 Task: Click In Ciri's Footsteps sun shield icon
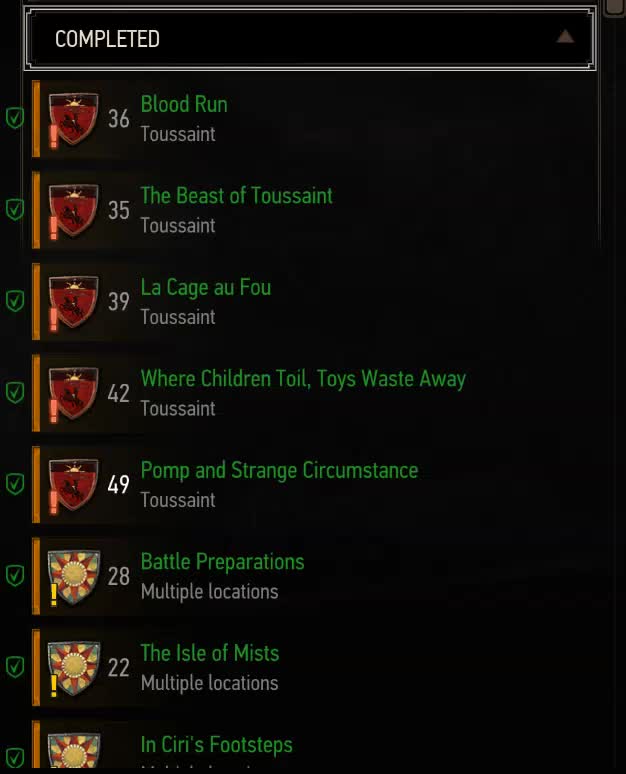(73, 750)
